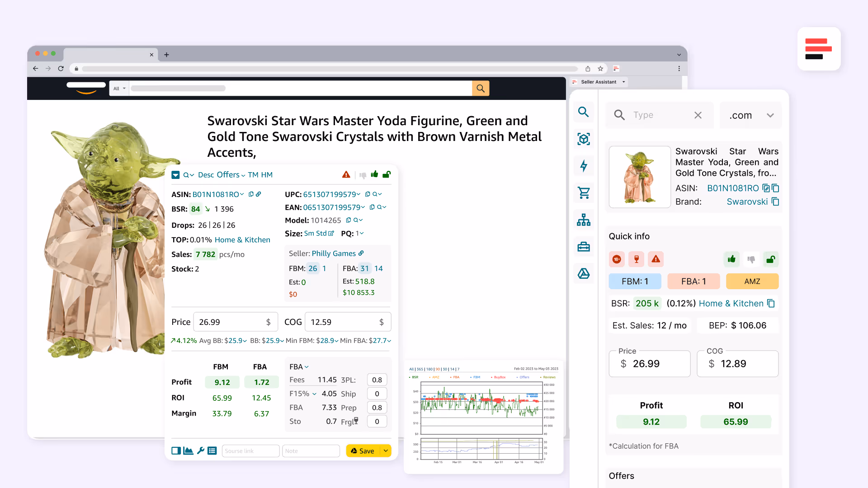Open the list view icon in widget footer
This screenshot has width=868, height=488.
pyautogui.click(x=212, y=451)
